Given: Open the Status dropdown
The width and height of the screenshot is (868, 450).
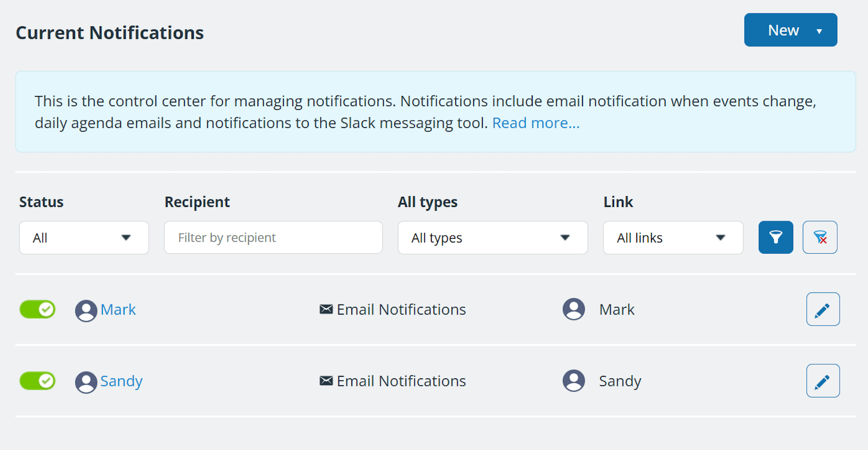Looking at the screenshot, I should coord(84,238).
